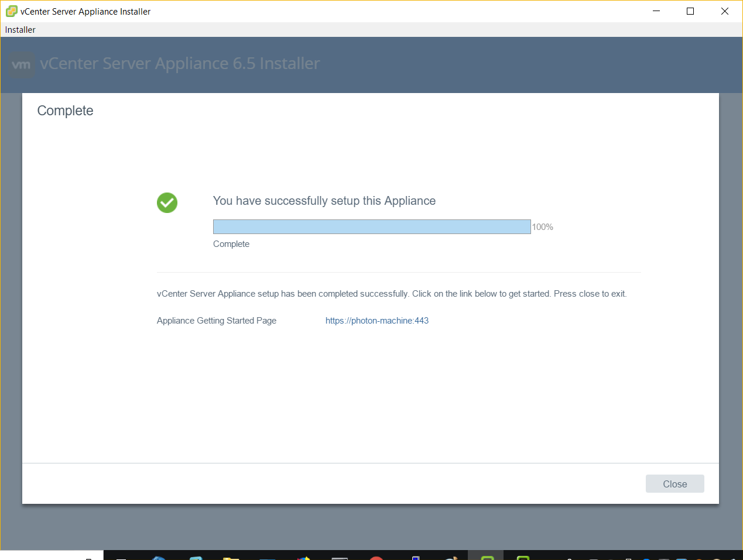Viewport: 743px width, 560px height.
Task: Maximize the vCenter Server Appliance Installer window
Action: [690, 11]
